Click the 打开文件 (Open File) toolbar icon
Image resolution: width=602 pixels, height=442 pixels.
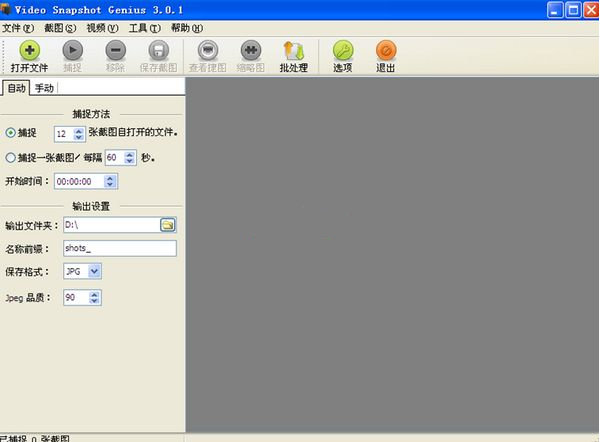point(30,50)
